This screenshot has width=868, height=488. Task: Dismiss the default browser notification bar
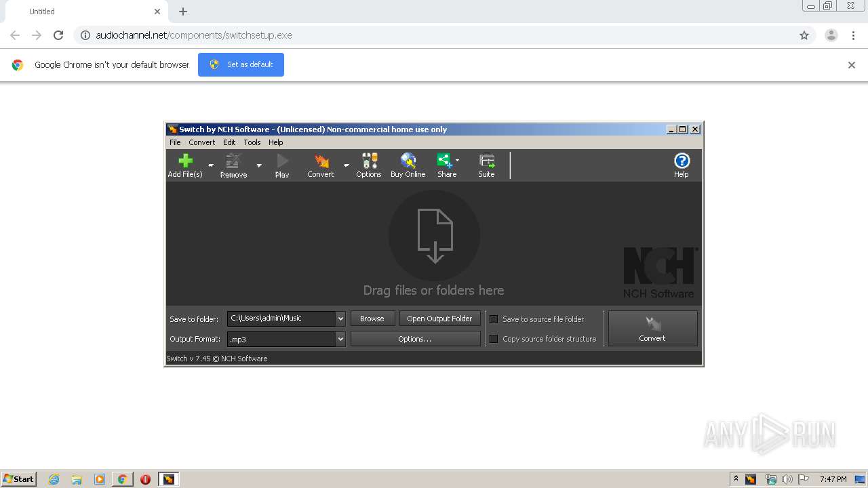pyautogui.click(x=852, y=65)
